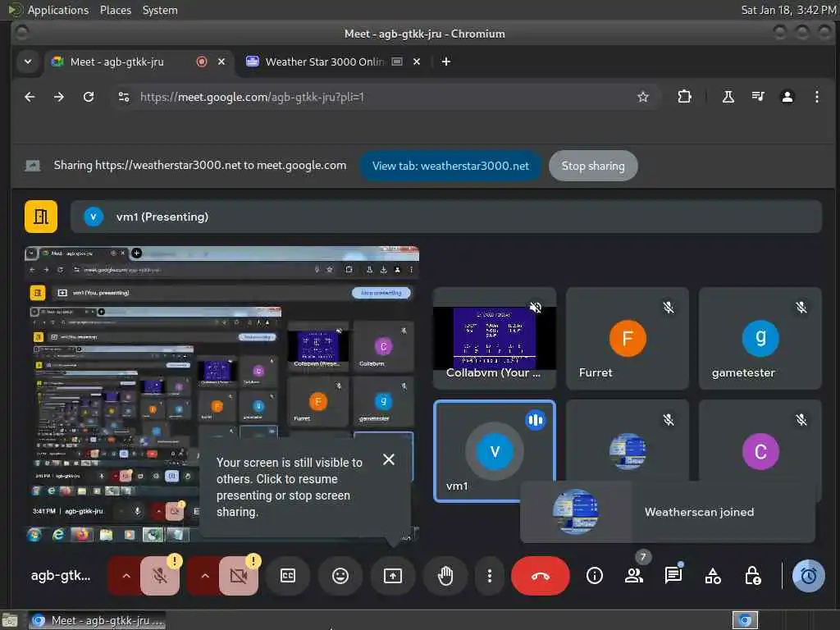Open the activities shapes icon

point(713,576)
